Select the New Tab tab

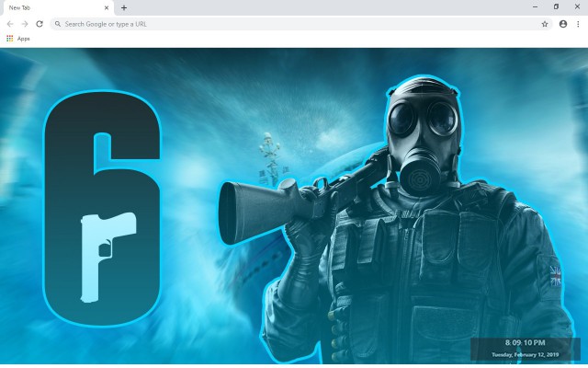pyautogui.click(x=58, y=8)
